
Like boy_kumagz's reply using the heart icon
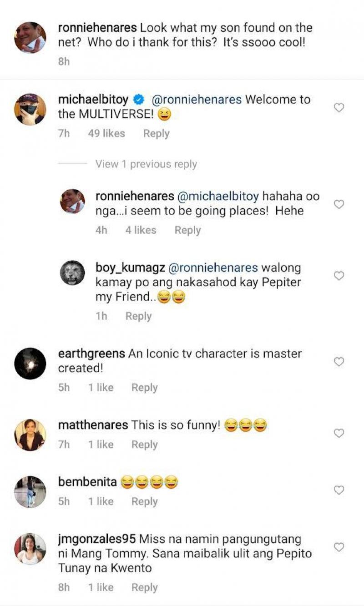point(339,276)
